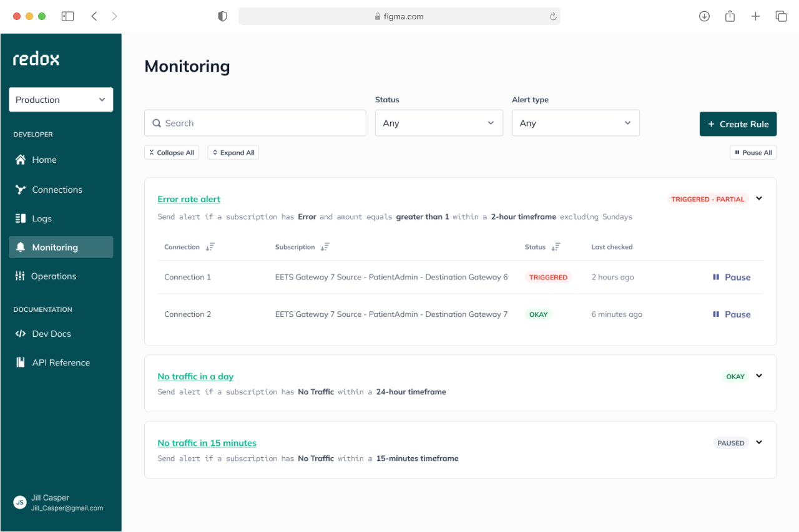This screenshot has width=799, height=532.
Task: Click the Connections branch icon
Action: [21, 190]
